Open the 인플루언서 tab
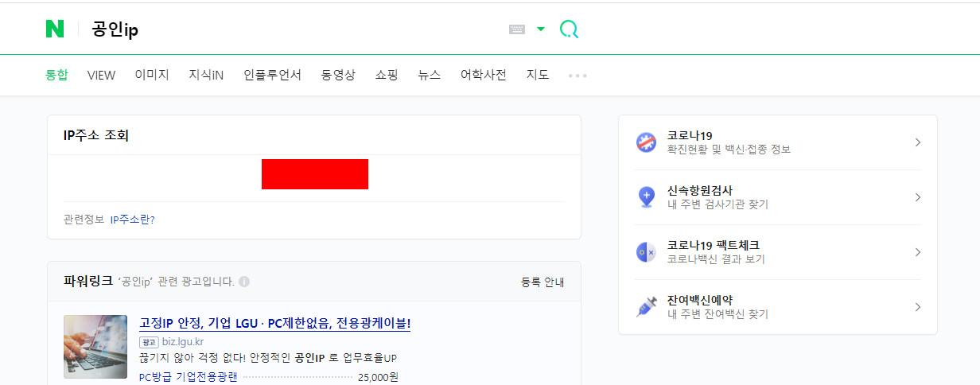 [272, 75]
